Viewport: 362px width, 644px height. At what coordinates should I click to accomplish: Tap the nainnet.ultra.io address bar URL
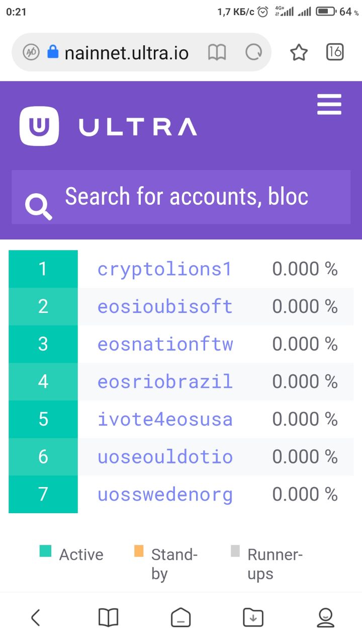[127, 52]
